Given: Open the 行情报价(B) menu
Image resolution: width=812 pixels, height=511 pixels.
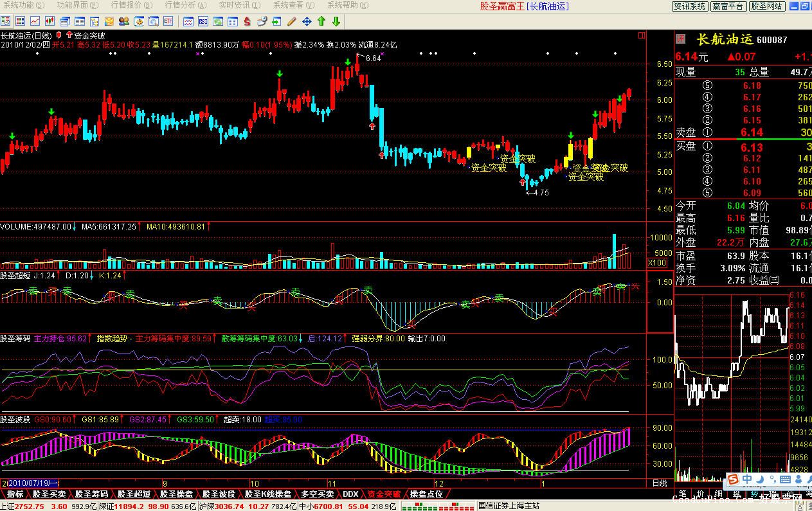Looking at the screenshot, I should coord(132,5).
